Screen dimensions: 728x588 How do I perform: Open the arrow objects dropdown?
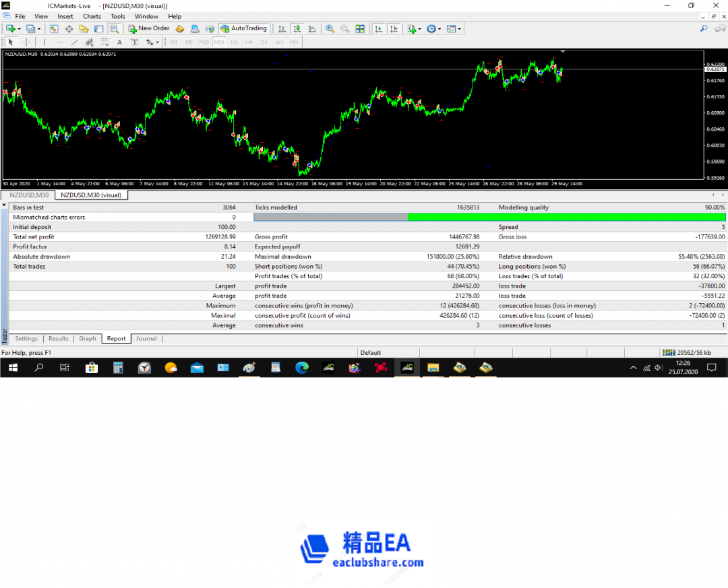click(x=157, y=42)
